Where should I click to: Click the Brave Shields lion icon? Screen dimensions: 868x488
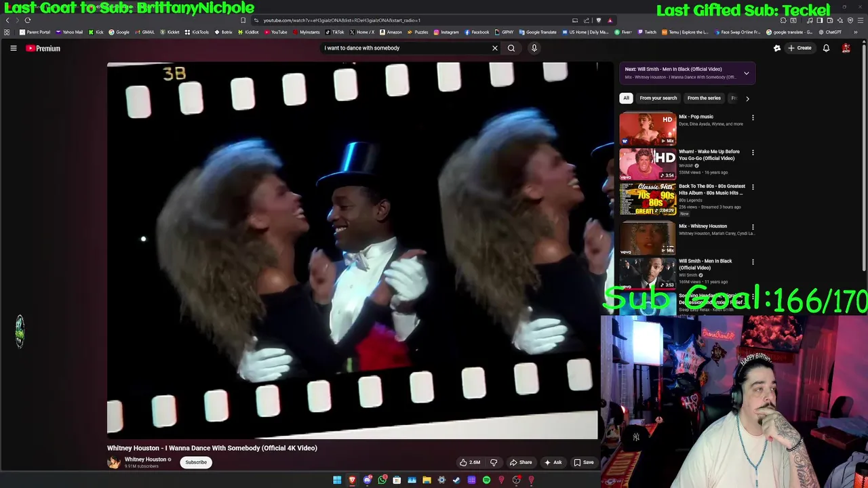coord(598,20)
